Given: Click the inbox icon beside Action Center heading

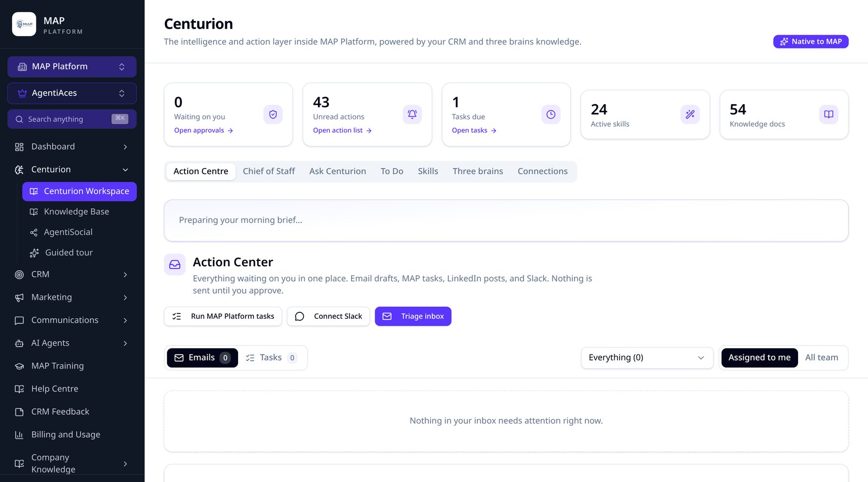Looking at the screenshot, I should tap(175, 265).
